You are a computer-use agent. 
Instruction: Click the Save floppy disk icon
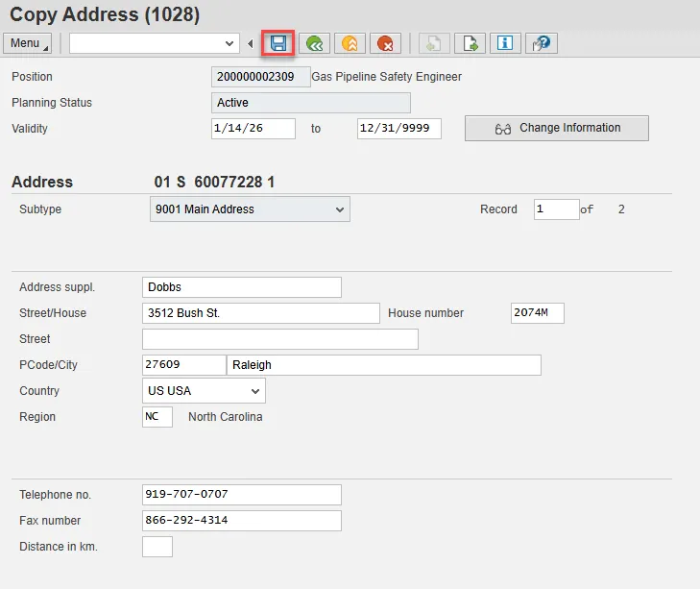click(x=278, y=43)
